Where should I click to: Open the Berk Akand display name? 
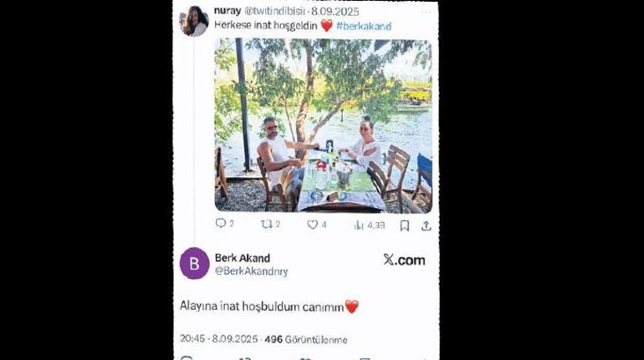243,257
